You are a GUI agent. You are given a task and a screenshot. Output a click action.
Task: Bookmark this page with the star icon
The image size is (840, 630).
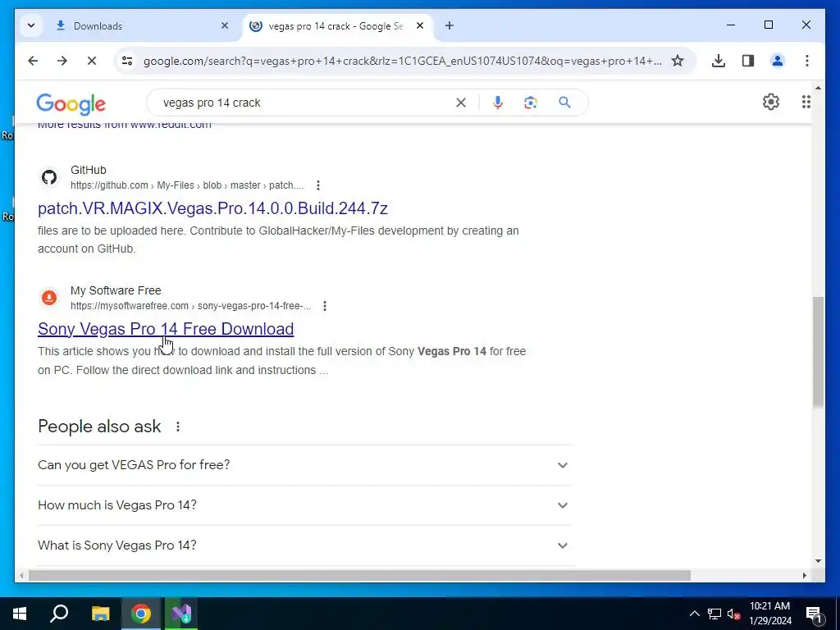click(678, 61)
